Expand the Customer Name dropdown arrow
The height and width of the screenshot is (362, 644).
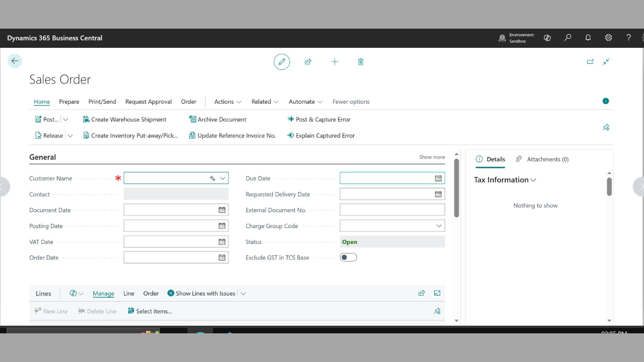222,178
